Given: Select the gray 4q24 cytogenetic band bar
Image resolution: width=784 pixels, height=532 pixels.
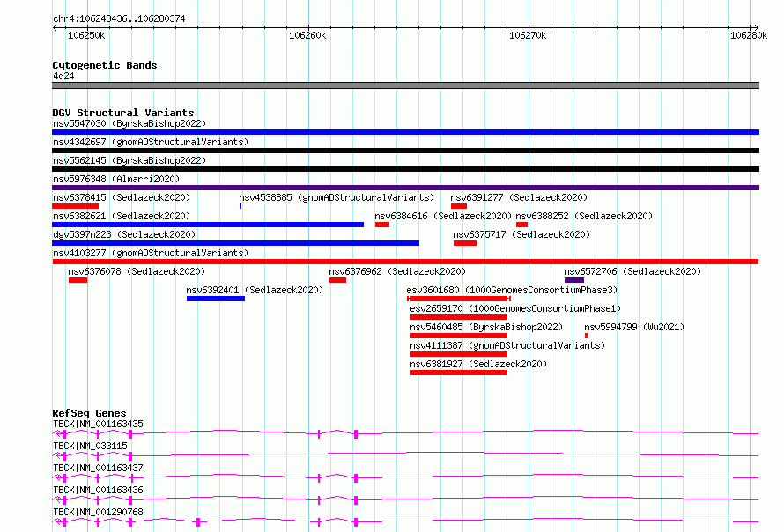Looking at the screenshot, I should 405,85.
